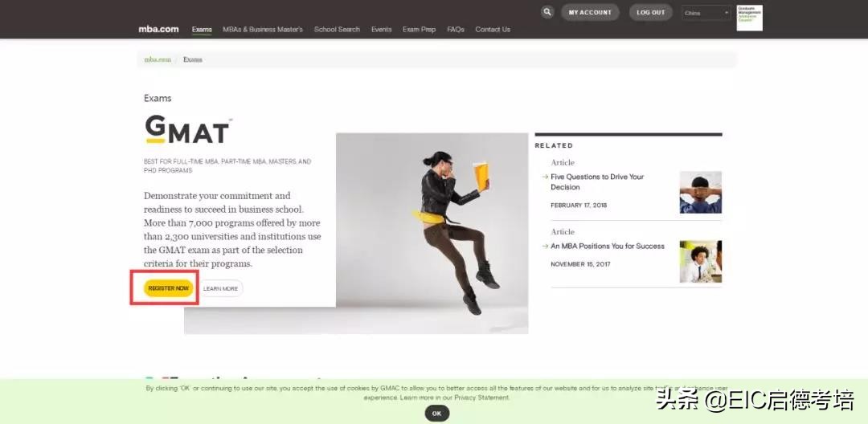The width and height of the screenshot is (868, 424).
Task: Click the November 15, 2017 date text
Action: coord(580,264)
